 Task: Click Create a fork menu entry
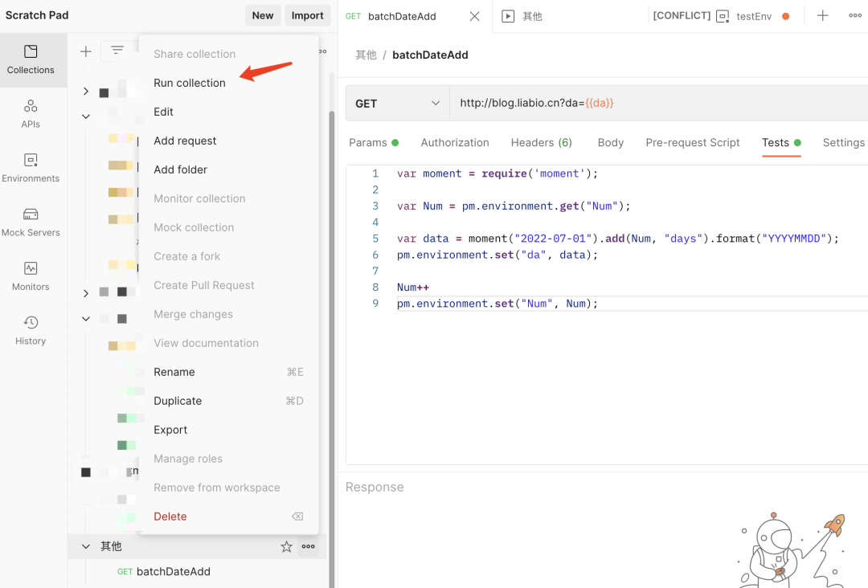[x=228, y=256]
